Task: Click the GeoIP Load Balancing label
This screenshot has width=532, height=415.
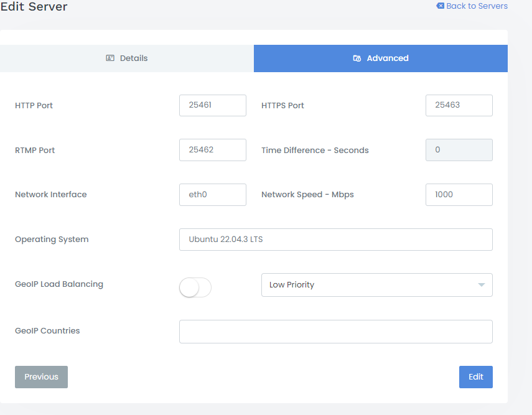Action: [x=59, y=284]
